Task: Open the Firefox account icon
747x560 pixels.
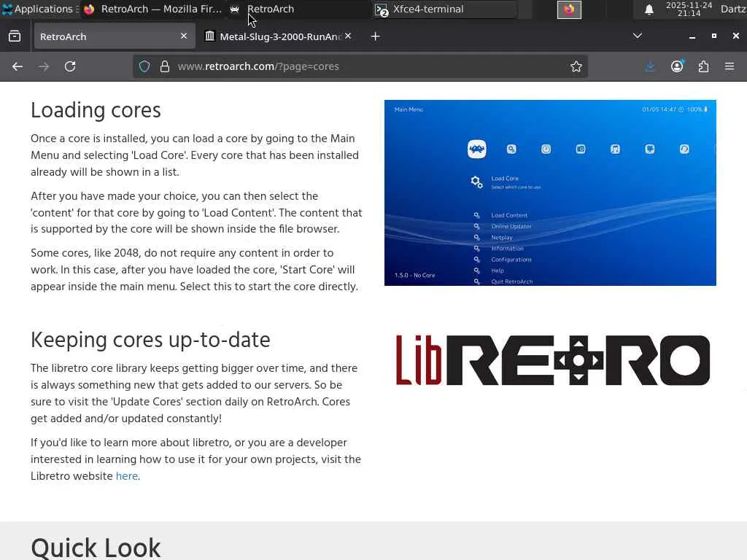Action: [677, 66]
